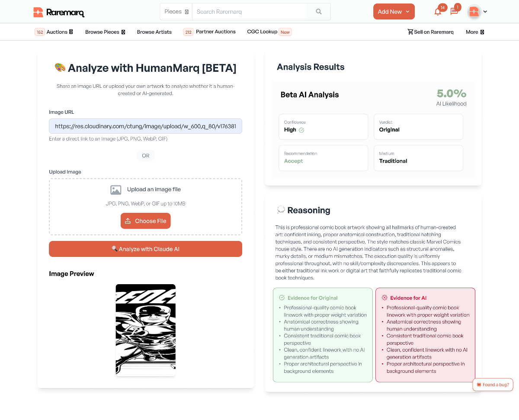
Task: Click the red circle icon beside Evidence for AI
Action: click(384, 298)
